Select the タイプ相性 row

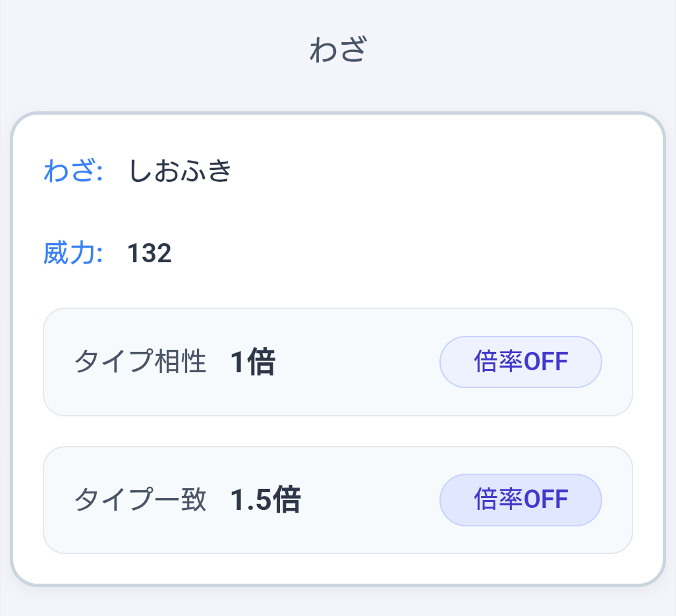coord(338,361)
